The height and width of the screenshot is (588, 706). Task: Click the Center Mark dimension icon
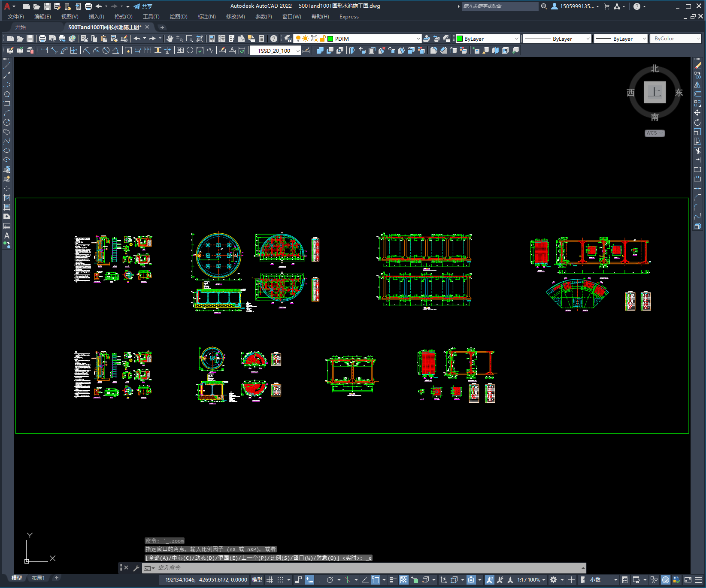pyautogui.click(x=190, y=50)
